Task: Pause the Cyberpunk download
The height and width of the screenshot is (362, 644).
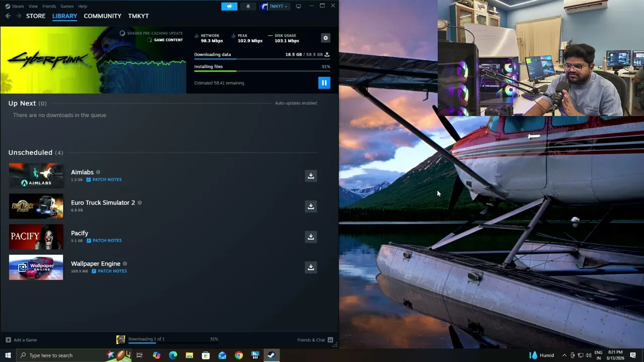Action: [324, 83]
